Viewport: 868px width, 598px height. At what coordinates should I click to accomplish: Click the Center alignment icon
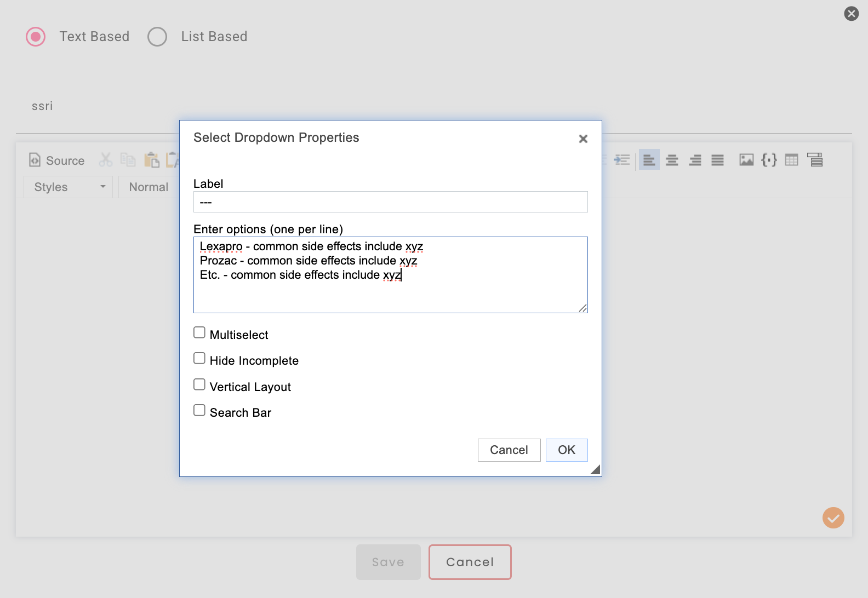672,160
